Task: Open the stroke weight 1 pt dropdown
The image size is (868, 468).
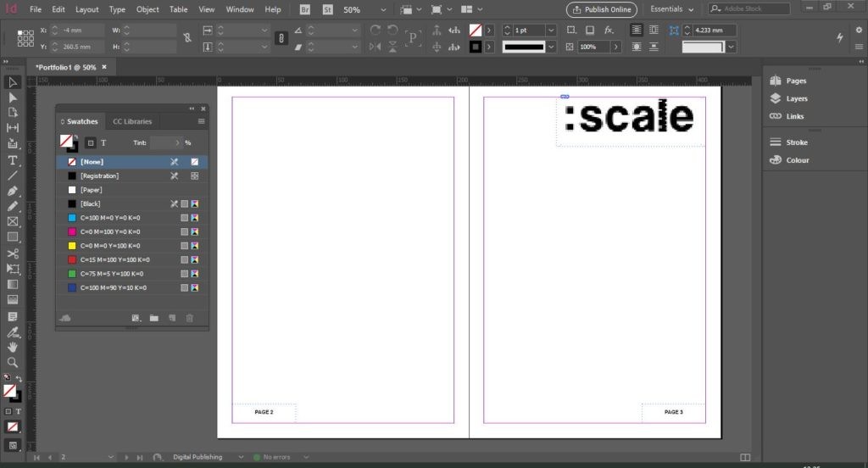Action: [551, 31]
